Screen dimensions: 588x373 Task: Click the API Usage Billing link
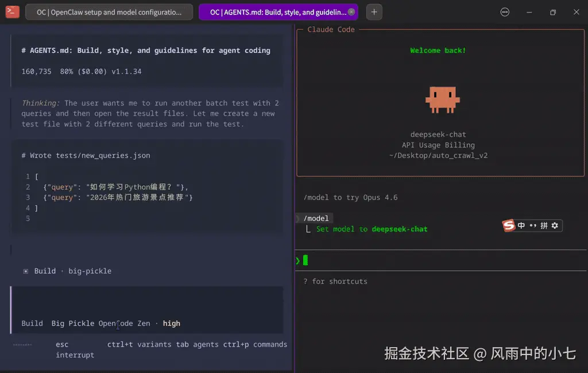pyautogui.click(x=438, y=145)
